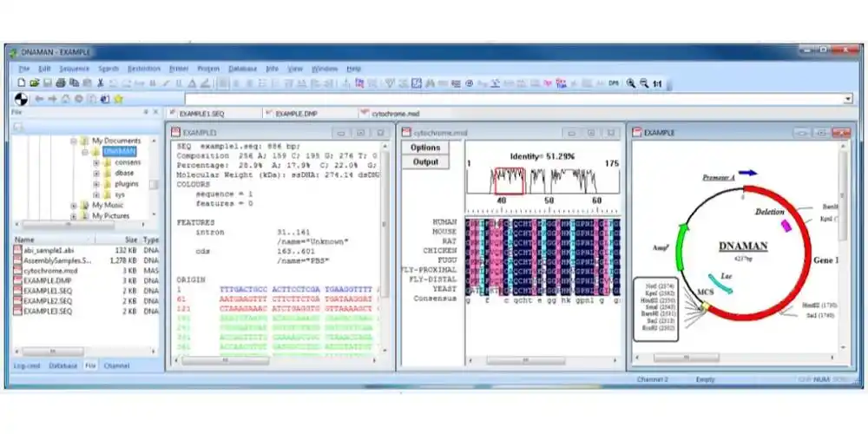Click the pink-blue translate toolbar icon
This screenshot has width=868, height=434.
[560, 83]
